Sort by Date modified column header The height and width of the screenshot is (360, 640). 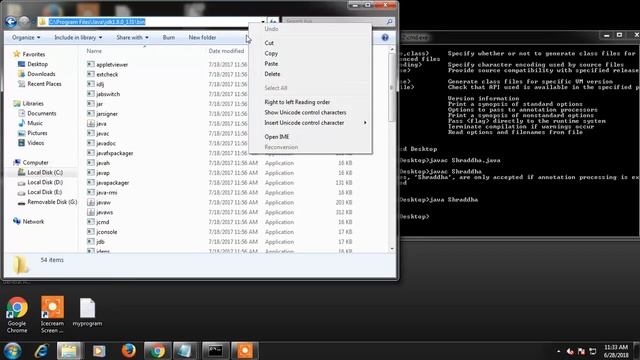226,51
